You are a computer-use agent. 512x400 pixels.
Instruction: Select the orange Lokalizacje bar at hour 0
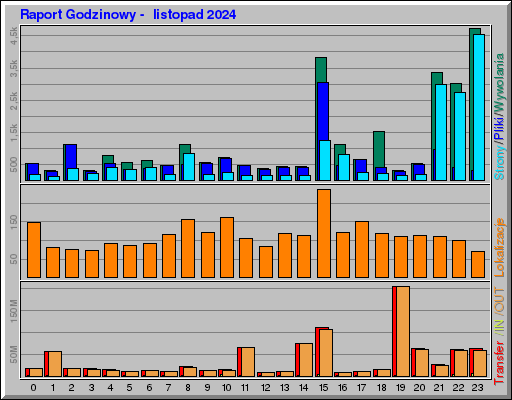(x=34, y=250)
